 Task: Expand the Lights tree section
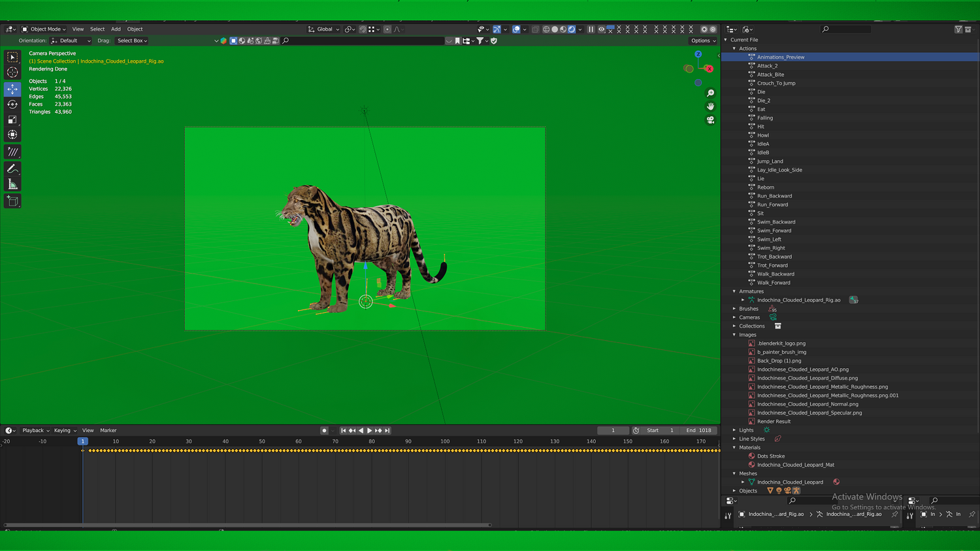(734, 430)
